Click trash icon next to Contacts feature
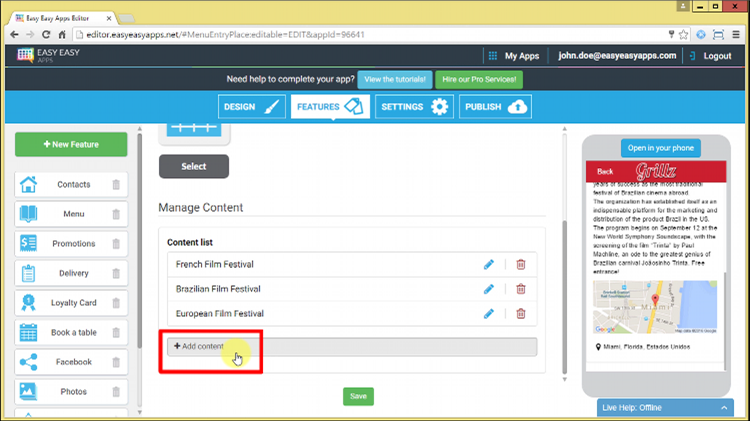 (x=116, y=185)
